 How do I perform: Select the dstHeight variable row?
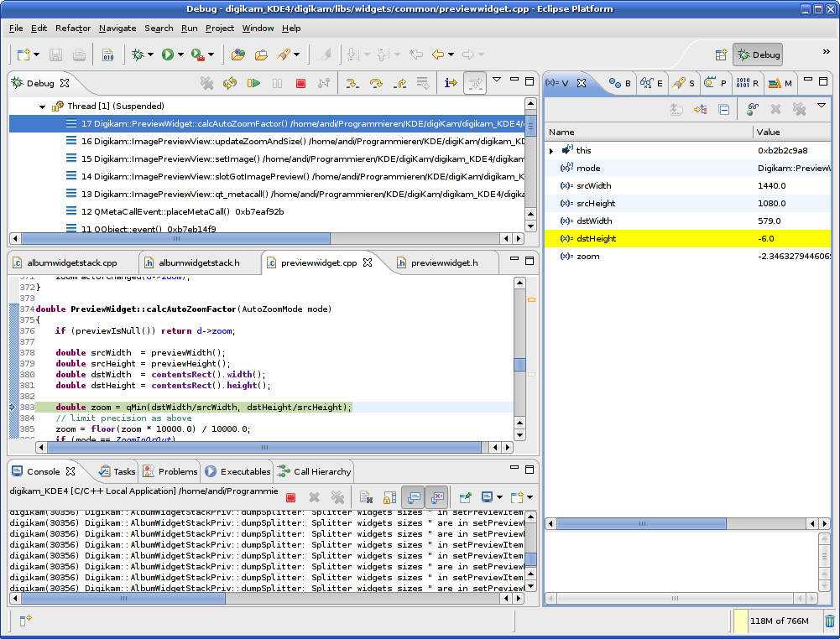click(x=596, y=238)
